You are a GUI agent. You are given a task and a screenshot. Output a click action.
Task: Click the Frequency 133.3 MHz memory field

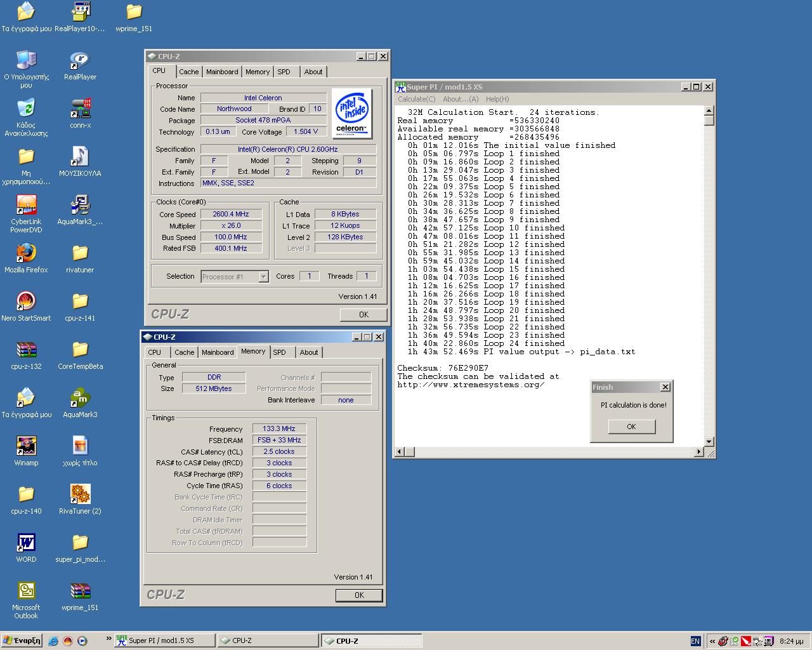[279, 428]
